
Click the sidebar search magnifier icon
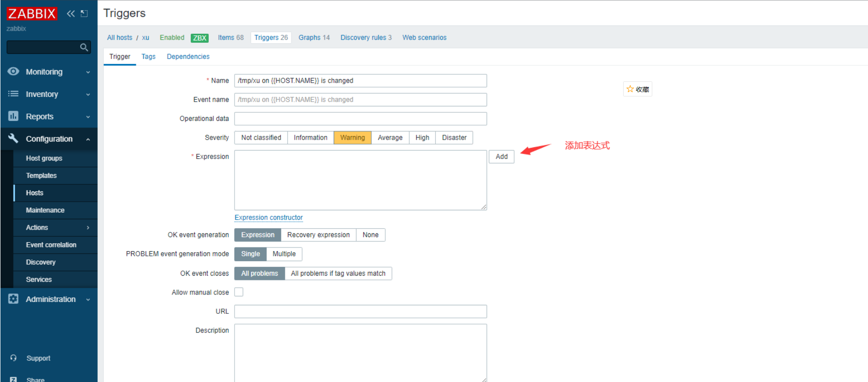coord(84,47)
